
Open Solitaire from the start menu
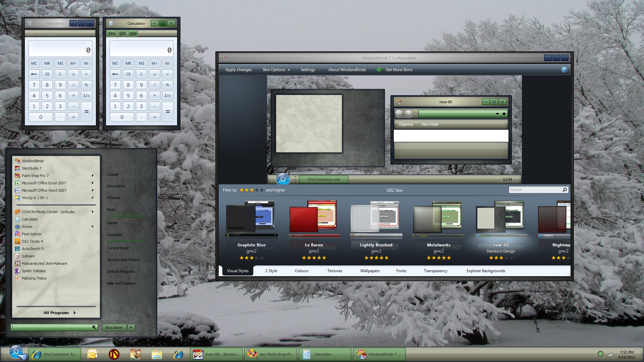coord(28,256)
